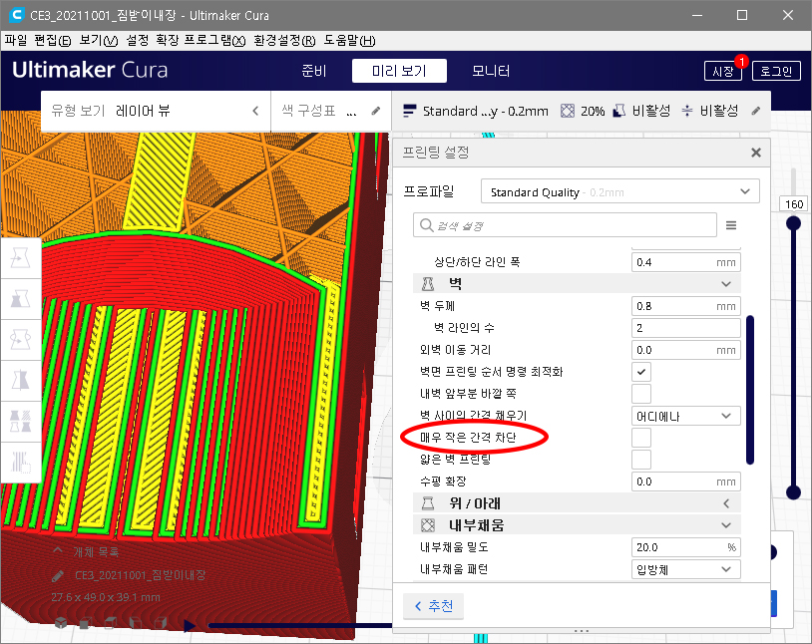Select the Scale tool in the left toolbar
812x644 pixels.
20,299
